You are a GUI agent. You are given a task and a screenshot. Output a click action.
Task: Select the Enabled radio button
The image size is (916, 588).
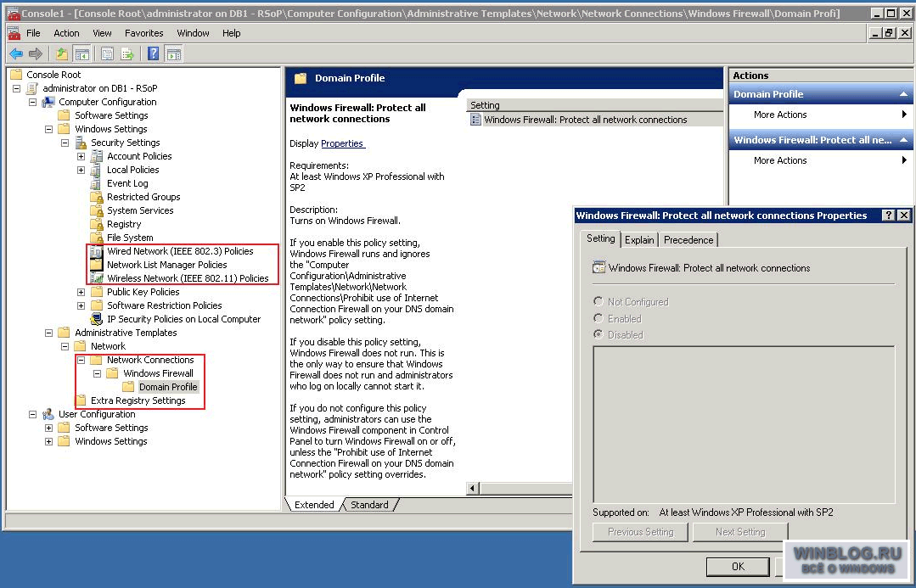[x=598, y=318]
